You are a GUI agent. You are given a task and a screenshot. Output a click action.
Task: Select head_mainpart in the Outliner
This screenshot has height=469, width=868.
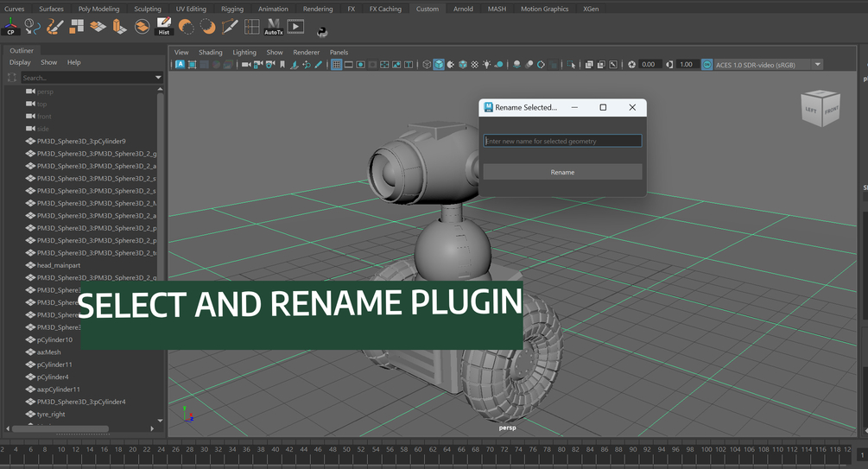click(x=59, y=265)
